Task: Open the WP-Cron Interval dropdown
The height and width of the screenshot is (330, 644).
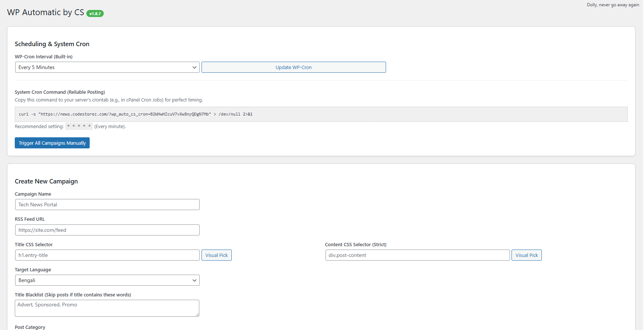Action: [107, 67]
